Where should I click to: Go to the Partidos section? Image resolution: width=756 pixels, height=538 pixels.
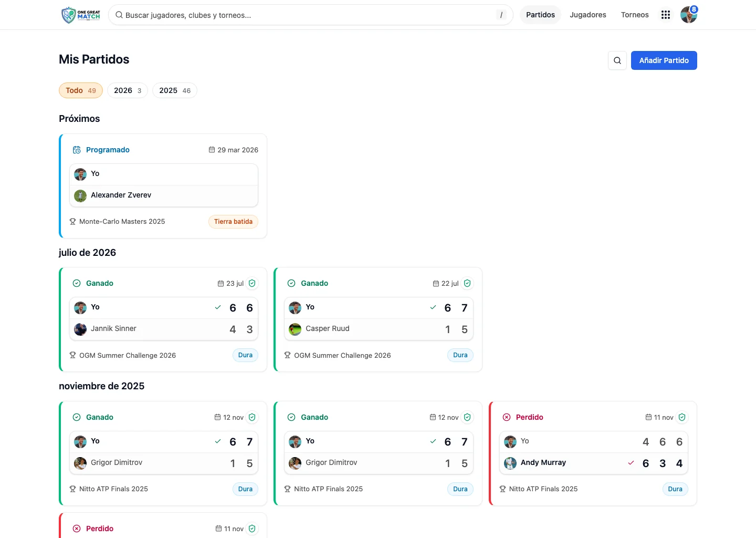(x=540, y=15)
